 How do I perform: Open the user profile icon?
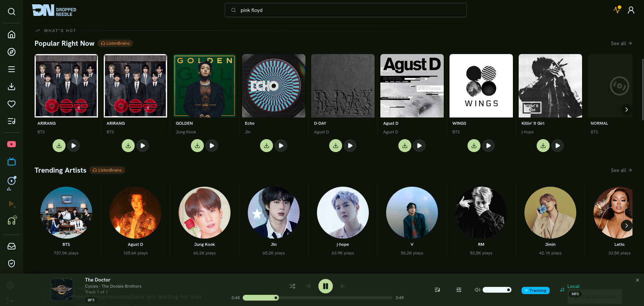click(631, 10)
